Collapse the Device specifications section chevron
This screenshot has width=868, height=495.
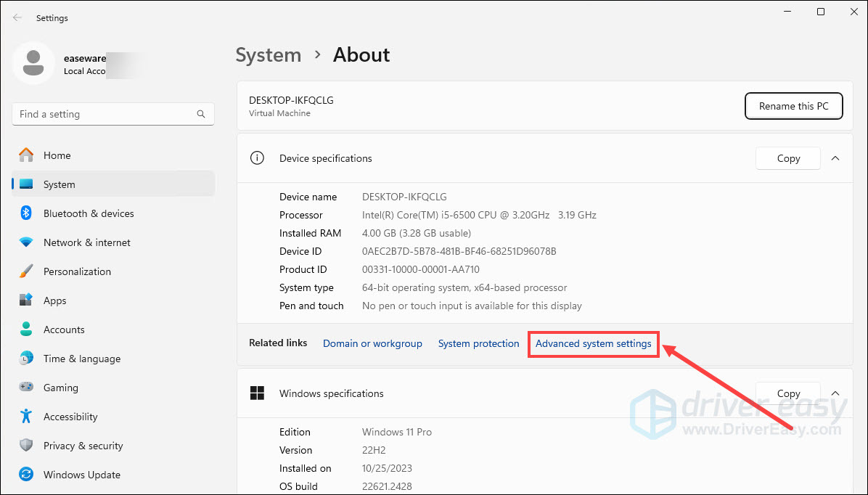pos(835,158)
